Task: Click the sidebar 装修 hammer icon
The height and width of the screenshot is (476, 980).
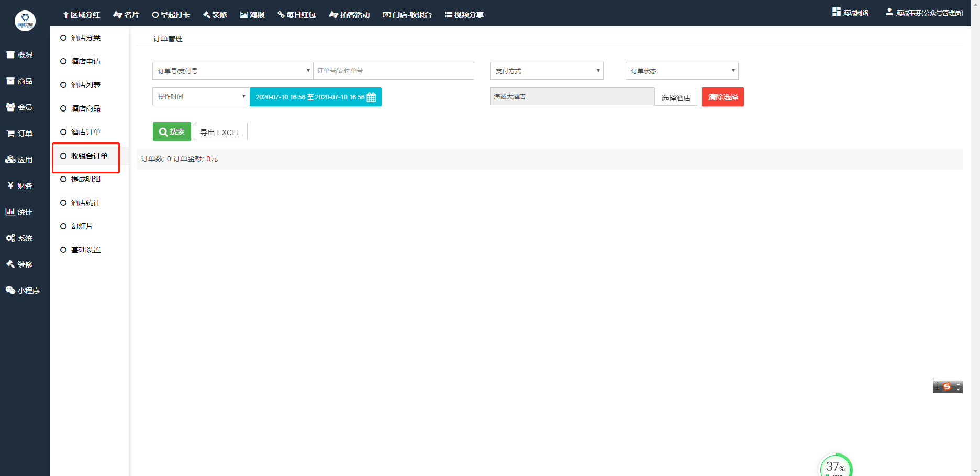Action: tap(10, 264)
